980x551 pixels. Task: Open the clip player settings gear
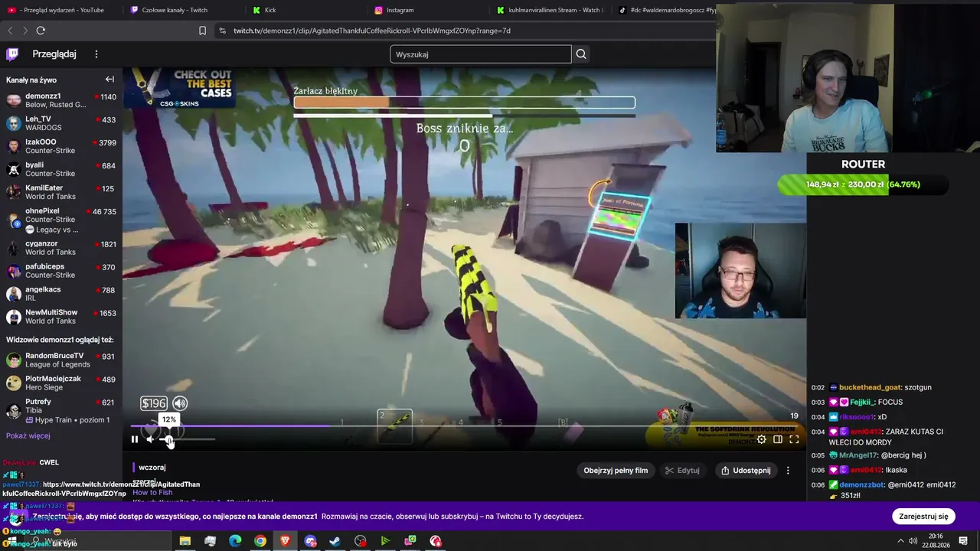[x=761, y=439]
